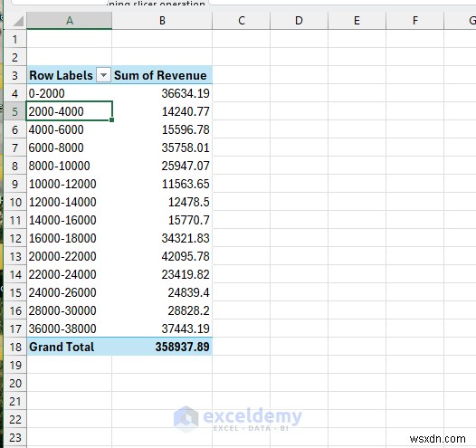Viewport: 476px width, 448px height.
Task: Select the revenue value 42095.78
Action: [x=162, y=256]
